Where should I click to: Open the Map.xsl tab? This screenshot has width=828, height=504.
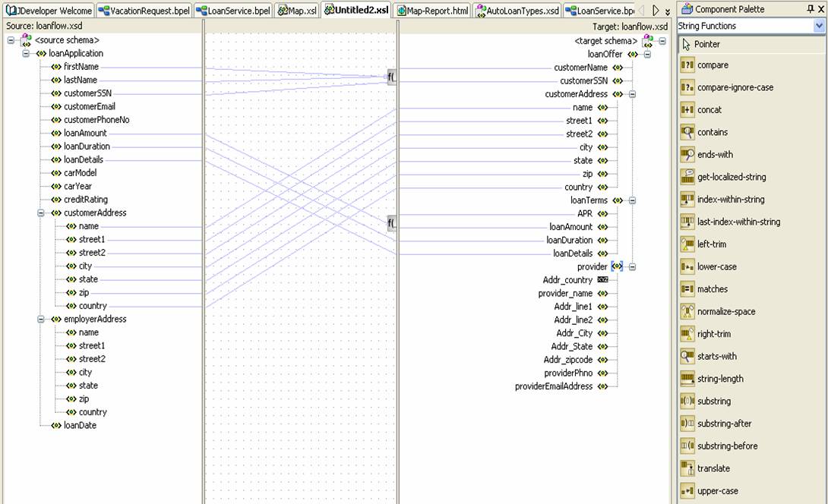click(297, 11)
